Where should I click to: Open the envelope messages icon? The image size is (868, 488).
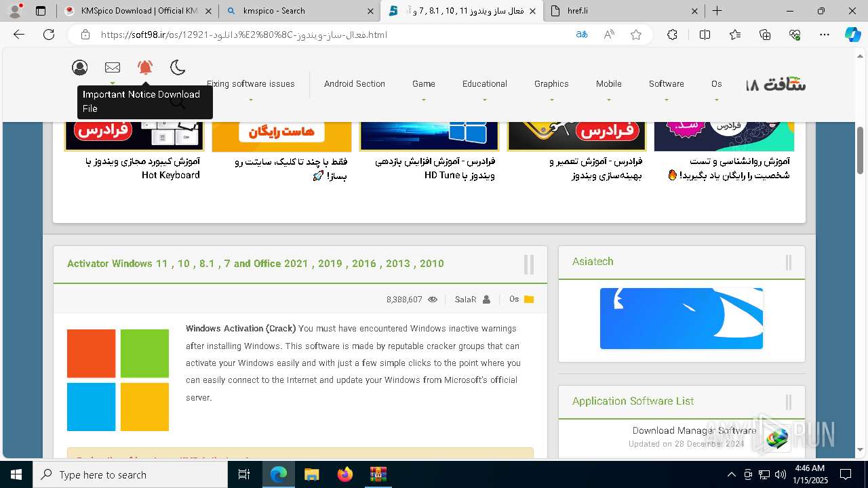click(113, 67)
